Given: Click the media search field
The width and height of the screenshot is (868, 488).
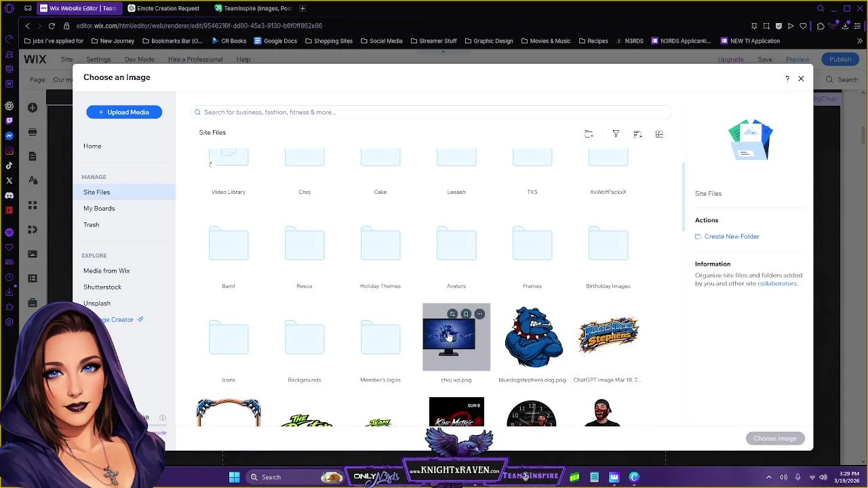Looking at the screenshot, I should point(431,113).
